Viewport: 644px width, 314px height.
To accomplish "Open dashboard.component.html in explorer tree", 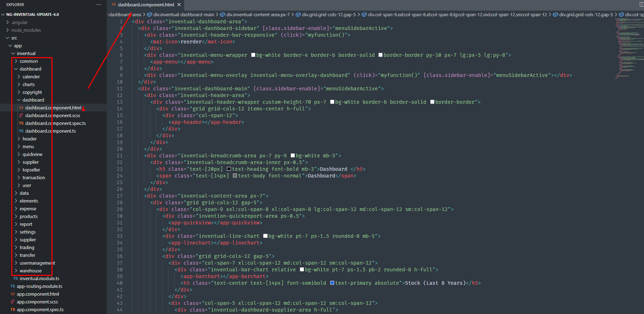I will [x=53, y=108].
